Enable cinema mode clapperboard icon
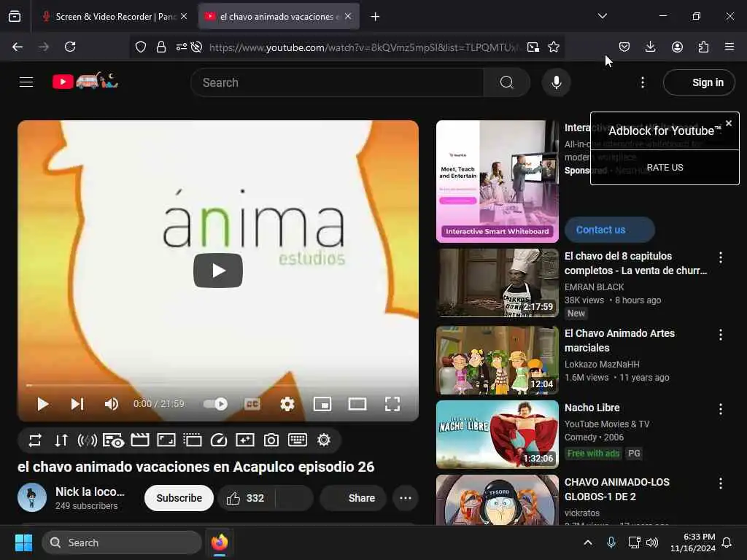This screenshot has width=747, height=560. click(139, 440)
